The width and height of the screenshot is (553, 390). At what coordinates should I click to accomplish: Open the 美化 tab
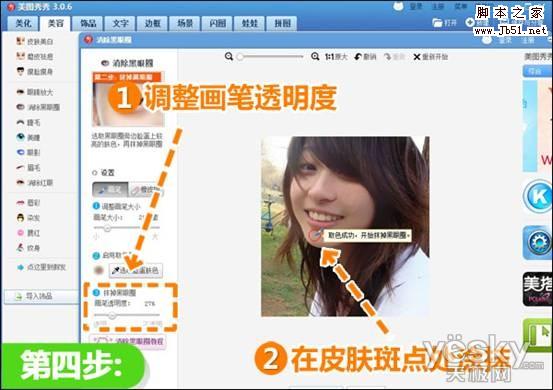coord(23,24)
